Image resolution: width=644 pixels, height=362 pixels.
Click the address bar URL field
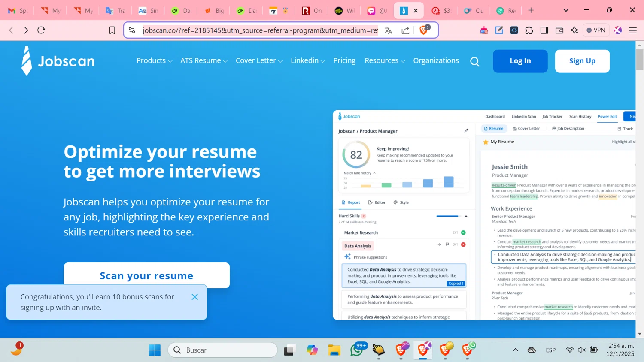coord(260,30)
